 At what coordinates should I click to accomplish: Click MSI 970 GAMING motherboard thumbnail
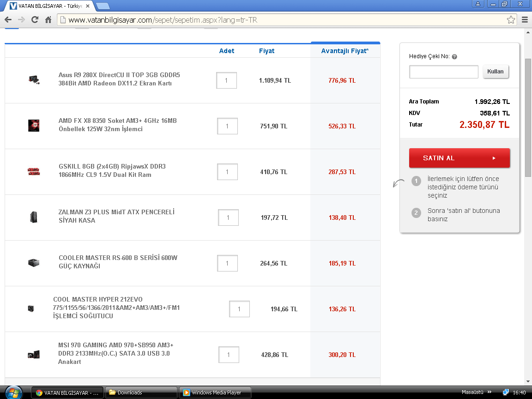34,354
